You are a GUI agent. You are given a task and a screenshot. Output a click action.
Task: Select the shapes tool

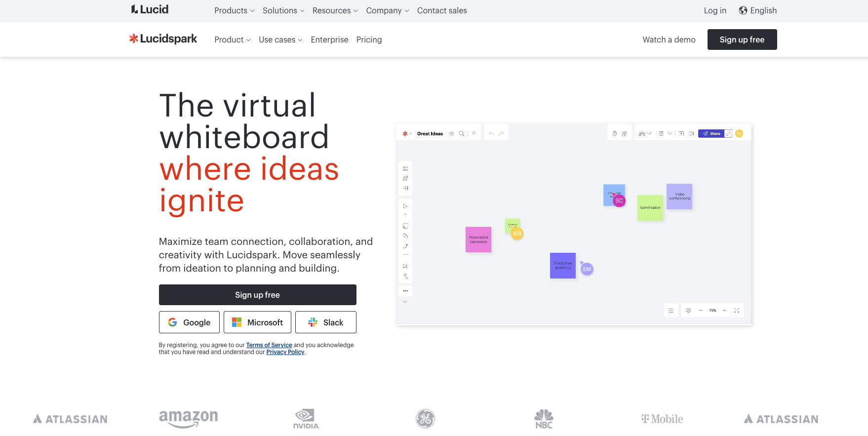click(x=405, y=236)
